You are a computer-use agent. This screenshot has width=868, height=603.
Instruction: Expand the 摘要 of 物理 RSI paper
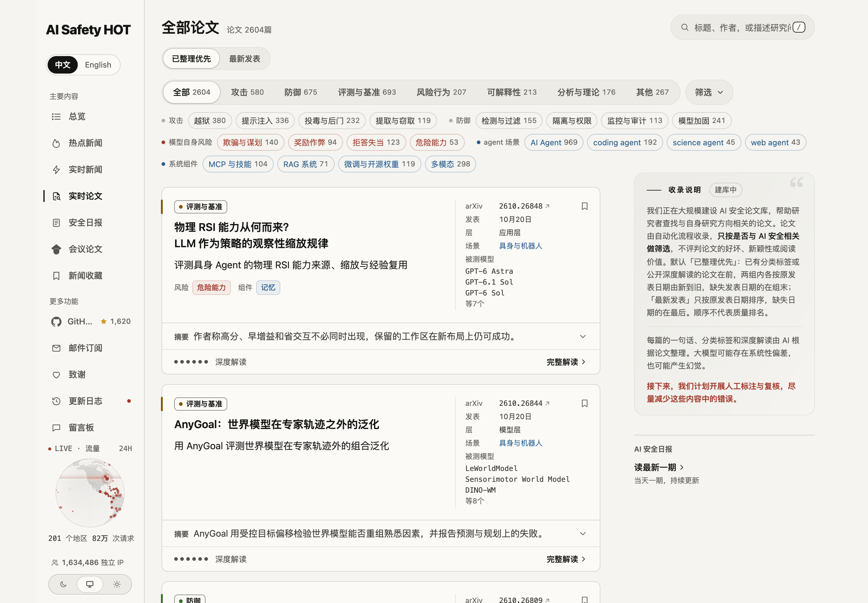point(381,337)
